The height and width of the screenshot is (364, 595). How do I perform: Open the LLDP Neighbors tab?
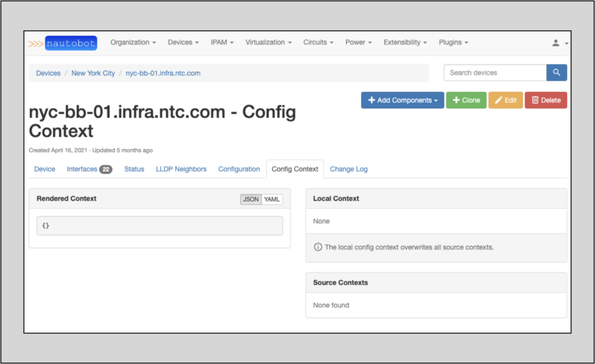pos(181,169)
